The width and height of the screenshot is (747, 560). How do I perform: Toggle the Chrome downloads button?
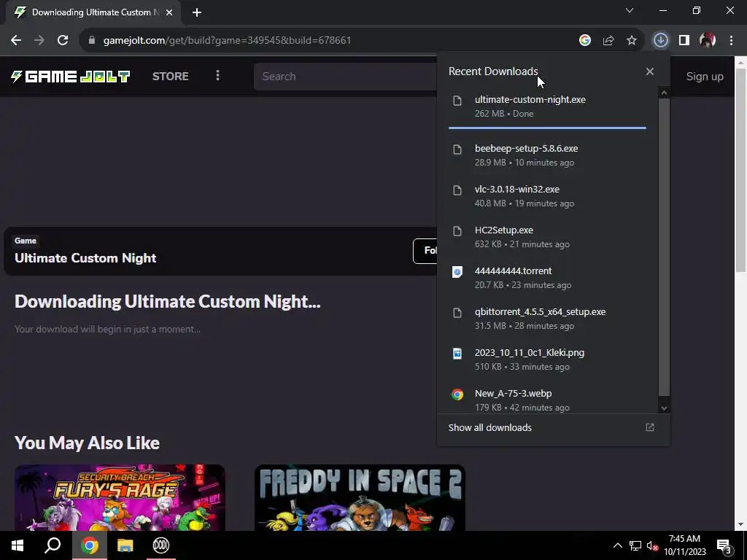point(660,40)
